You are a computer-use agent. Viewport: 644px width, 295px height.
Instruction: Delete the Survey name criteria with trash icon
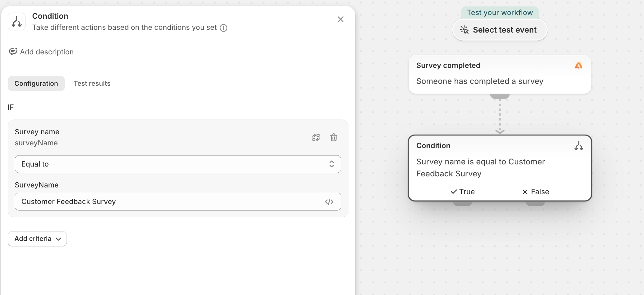click(334, 137)
